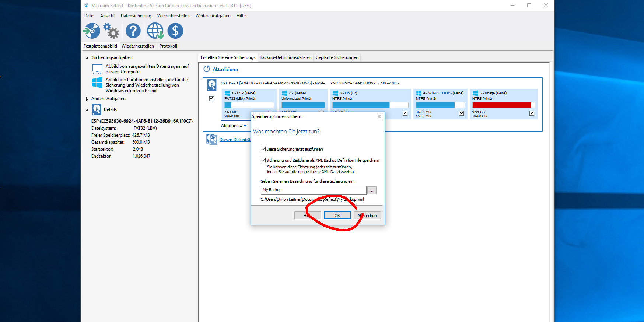This screenshot has width=644, height=322.
Task: Click the usage bar of partition 4 - WINRETOOLS
Action: pyautogui.click(x=440, y=105)
